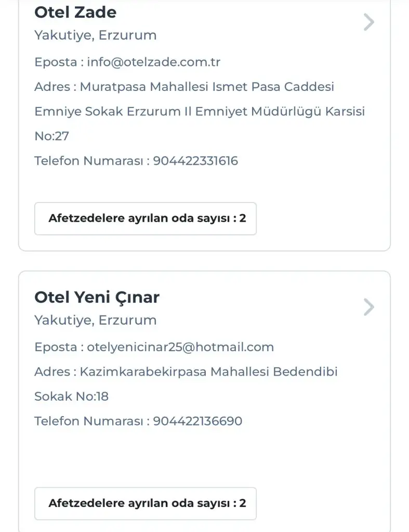Tap Yakutiye, Erzurum under Otel Yeni Çınar
This screenshot has width=409, height=532.
coord(95,320)
